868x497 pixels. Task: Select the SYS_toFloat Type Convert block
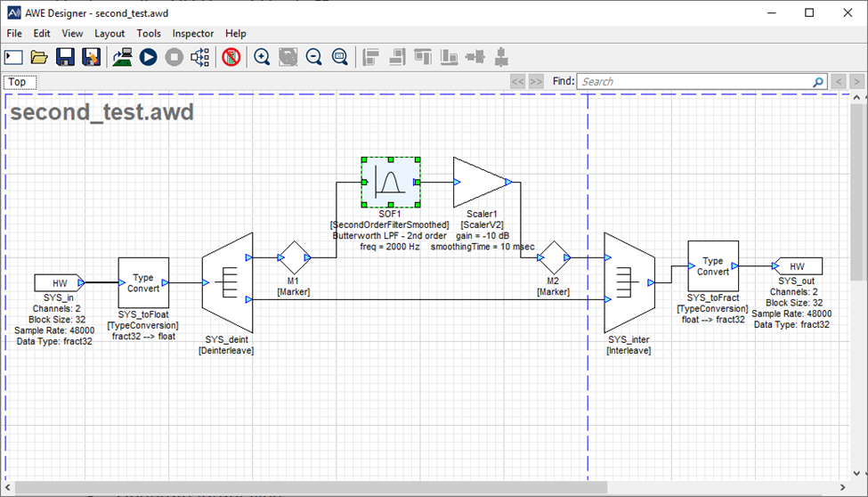click(x=143, y=282)
